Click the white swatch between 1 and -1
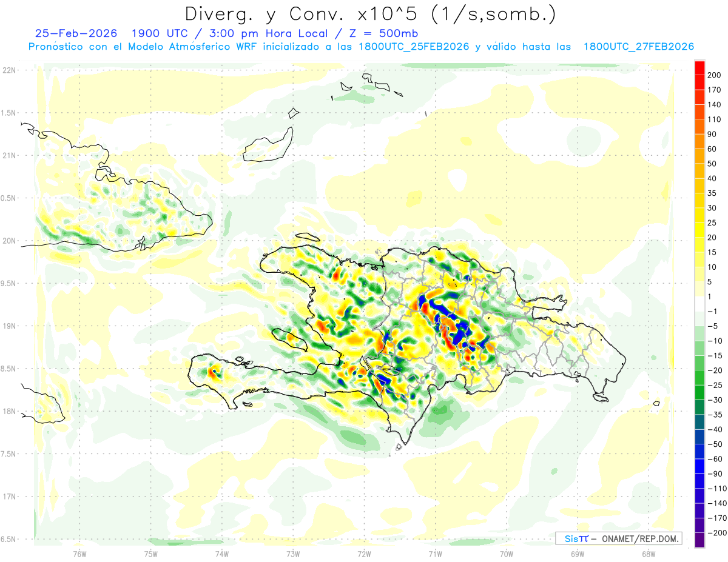This screenshot has height=562, width=728. tap(699, 304)
